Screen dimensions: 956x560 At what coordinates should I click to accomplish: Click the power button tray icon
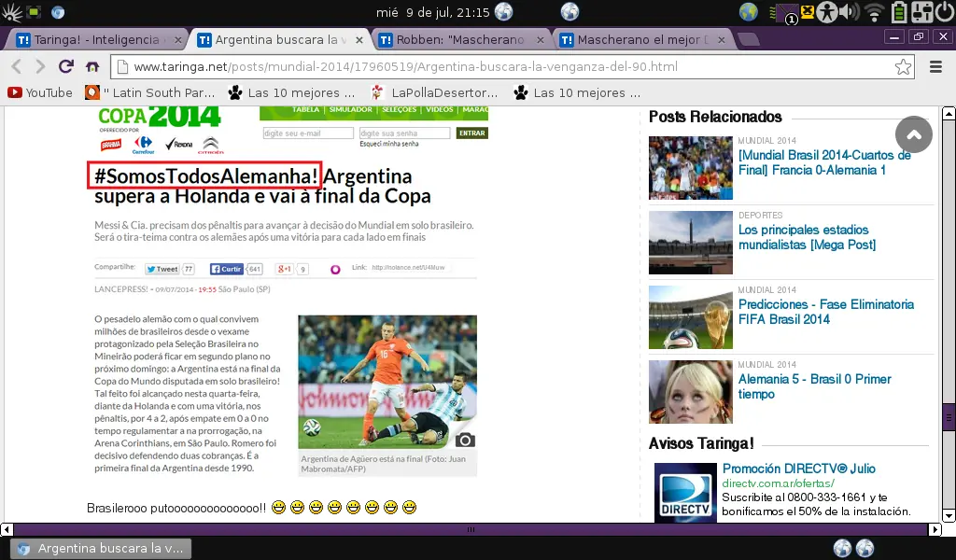945,12
